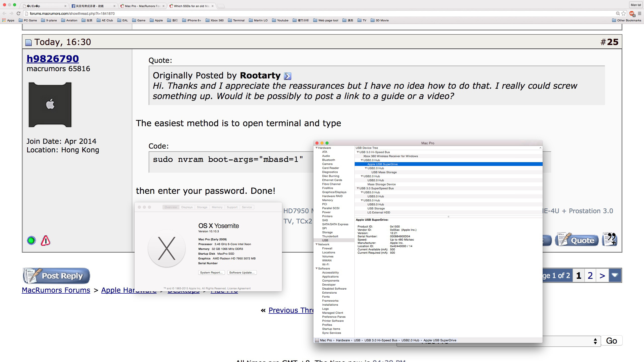Click the multi-quote icon beside the Quote button
The height and width of the screenshot is (362, 644).
[x=610, y=239]
